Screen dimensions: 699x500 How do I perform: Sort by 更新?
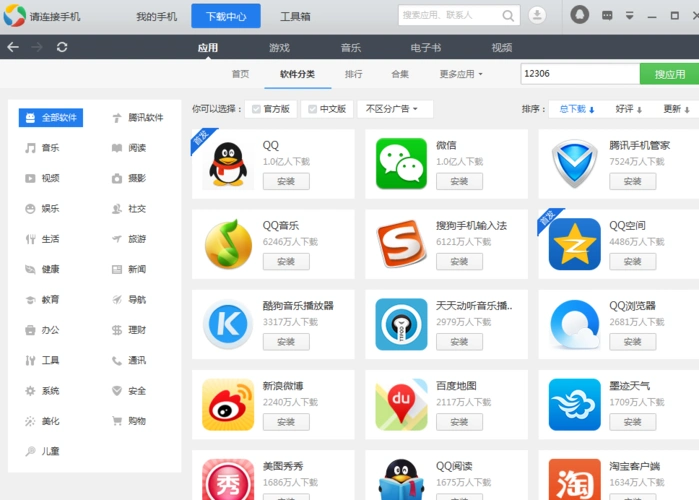(676, 109)
